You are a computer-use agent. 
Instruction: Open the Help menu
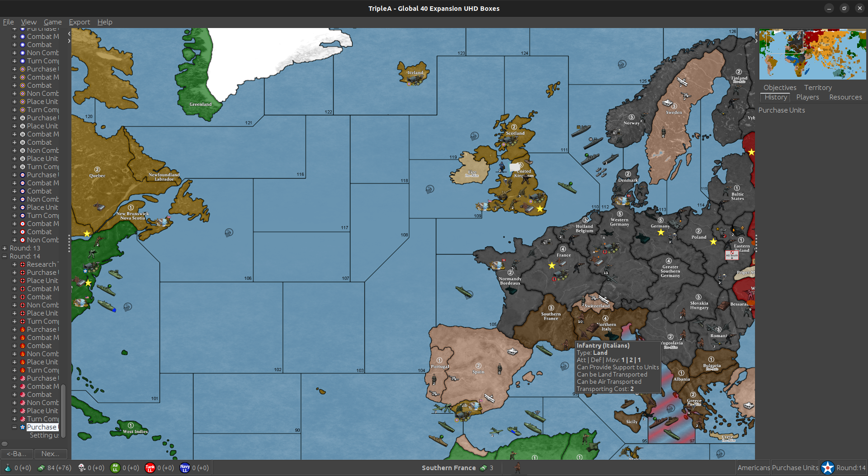tap(105, 22)
